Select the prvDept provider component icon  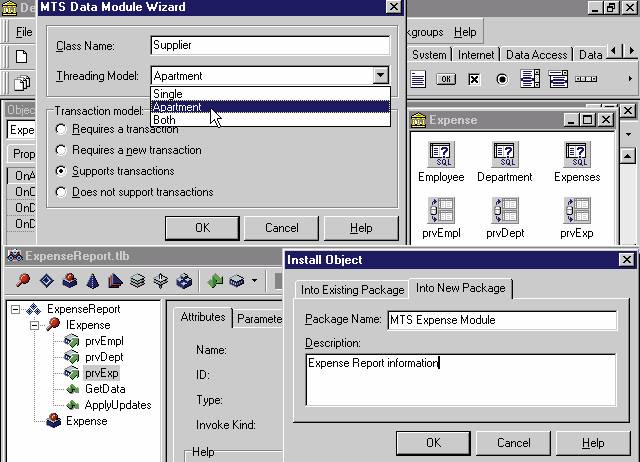[505, 211]
